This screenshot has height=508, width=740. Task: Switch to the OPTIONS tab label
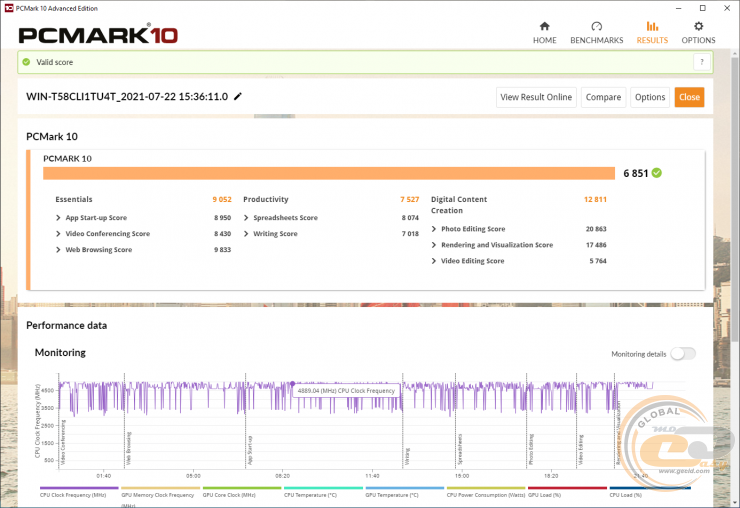click(698, 40)
